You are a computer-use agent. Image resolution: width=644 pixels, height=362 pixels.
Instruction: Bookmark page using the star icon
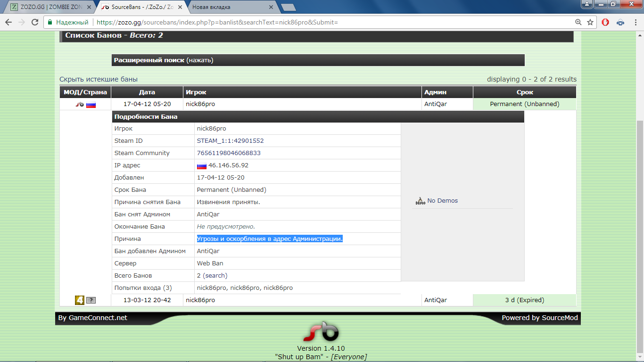[x=590, y=22]
